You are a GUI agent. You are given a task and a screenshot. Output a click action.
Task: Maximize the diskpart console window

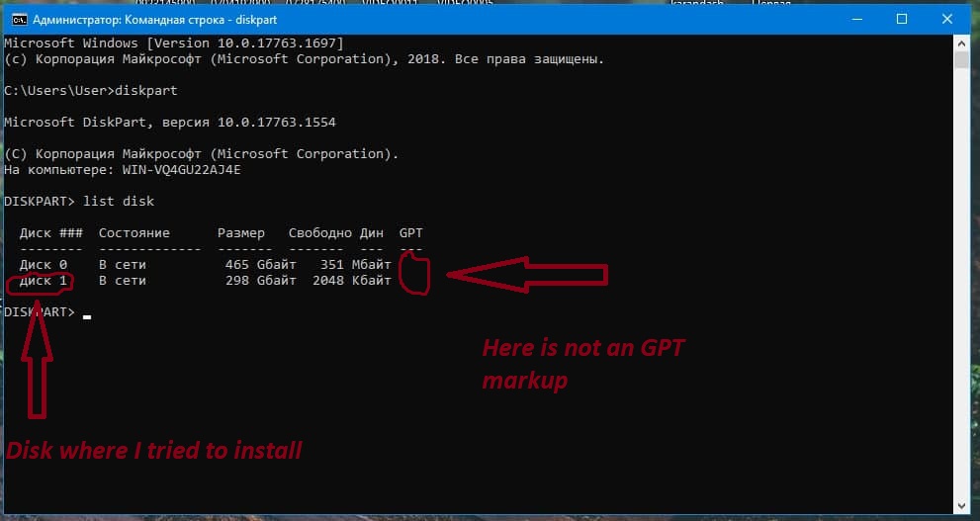click(902, 20)
